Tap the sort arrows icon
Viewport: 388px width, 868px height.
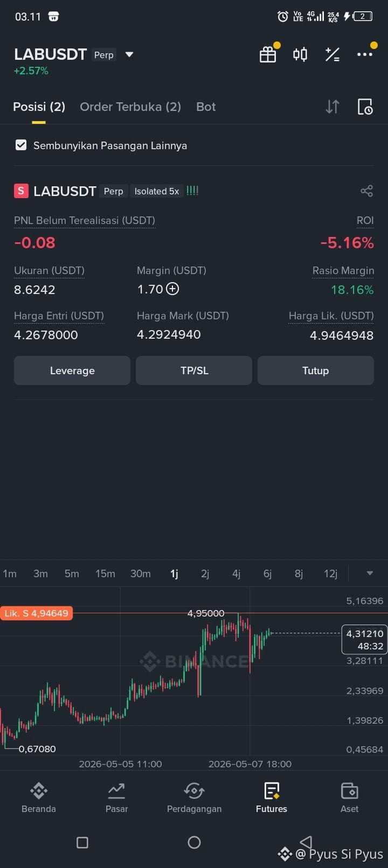click(x=332, y=107)
